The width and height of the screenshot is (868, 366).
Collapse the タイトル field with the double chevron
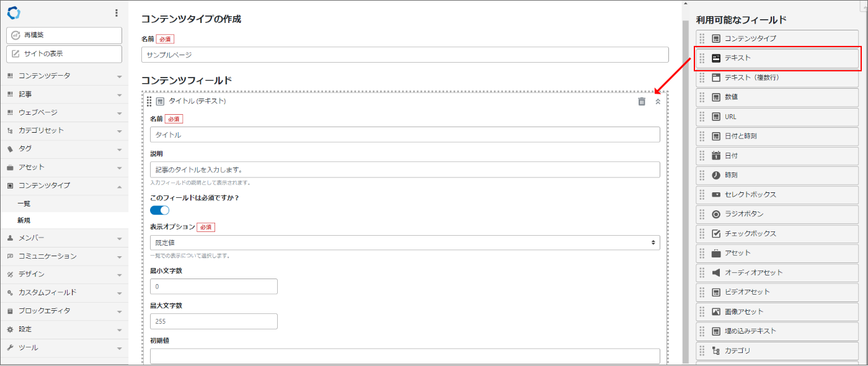click(x=658, y=101)
